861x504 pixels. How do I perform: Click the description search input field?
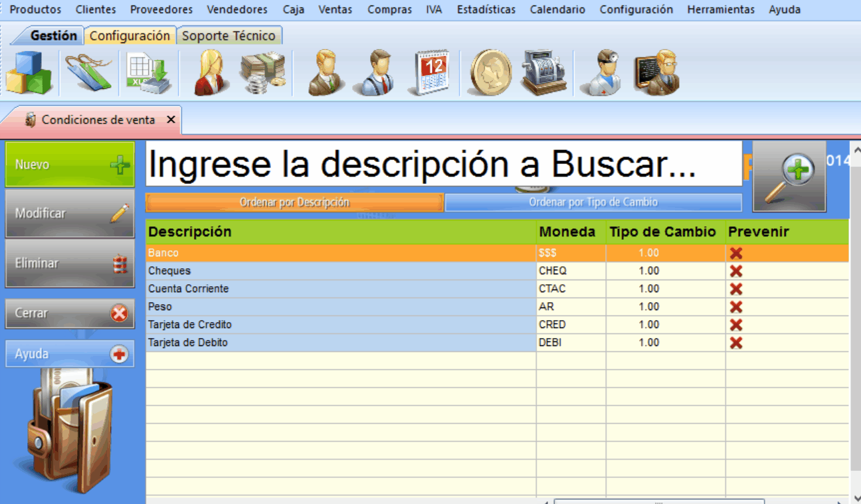tap(444, 163)
